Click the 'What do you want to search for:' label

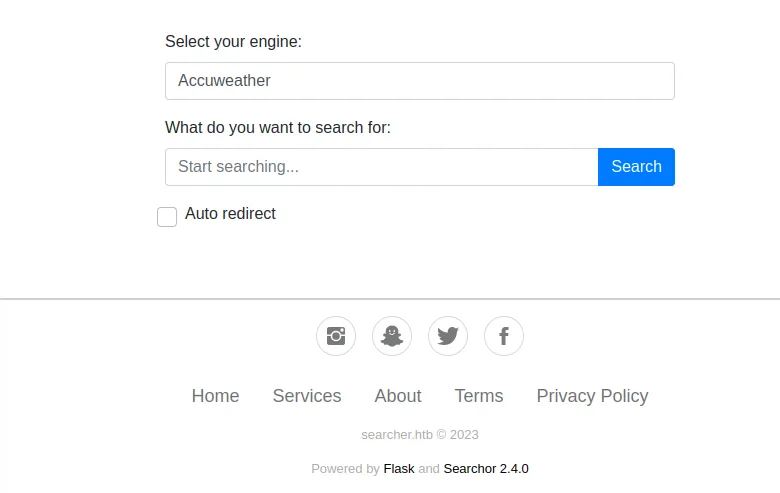coord(278,127)
